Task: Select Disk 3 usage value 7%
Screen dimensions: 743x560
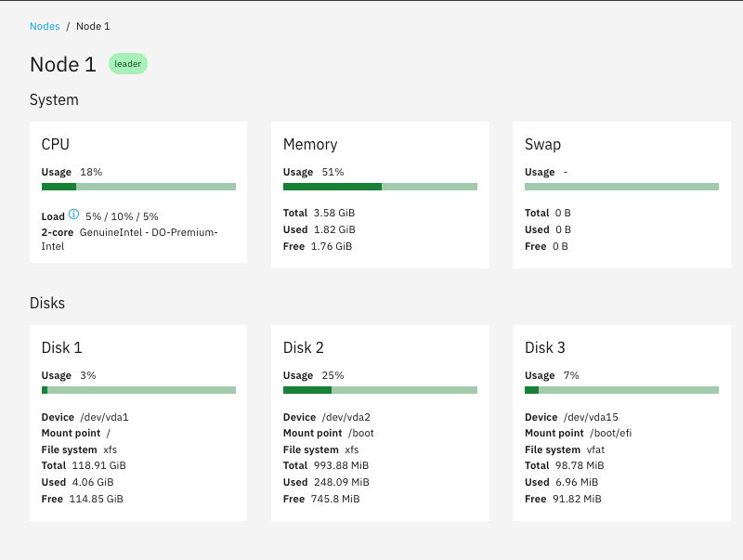Action: click(571, 375)
